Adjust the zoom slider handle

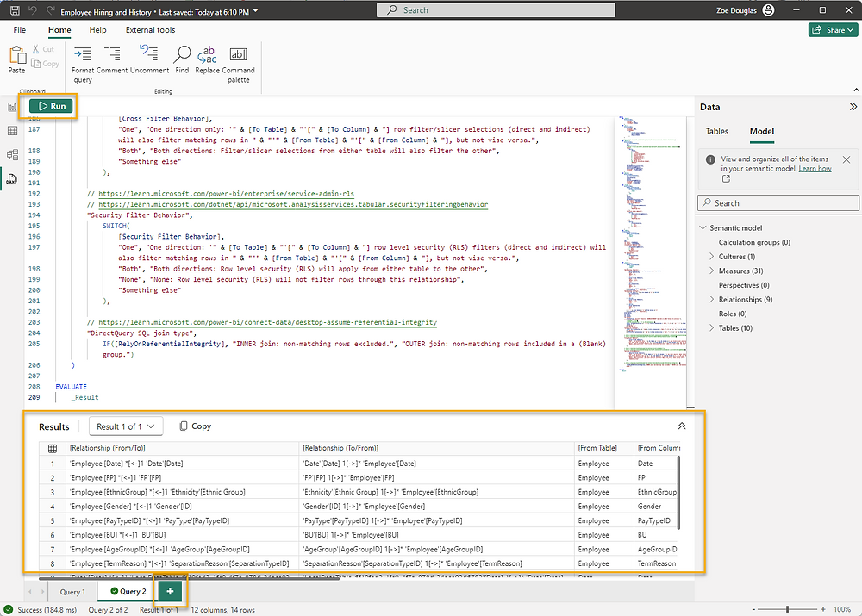[788, 609]
